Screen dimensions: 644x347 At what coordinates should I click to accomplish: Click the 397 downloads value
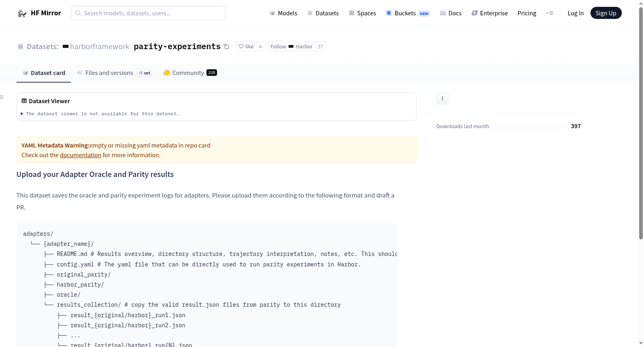pyautogui.click(x=576, y=127)
